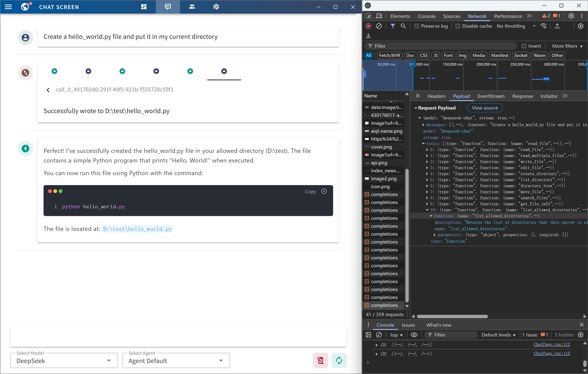Click the export HAR upload icon

point(557,26)
